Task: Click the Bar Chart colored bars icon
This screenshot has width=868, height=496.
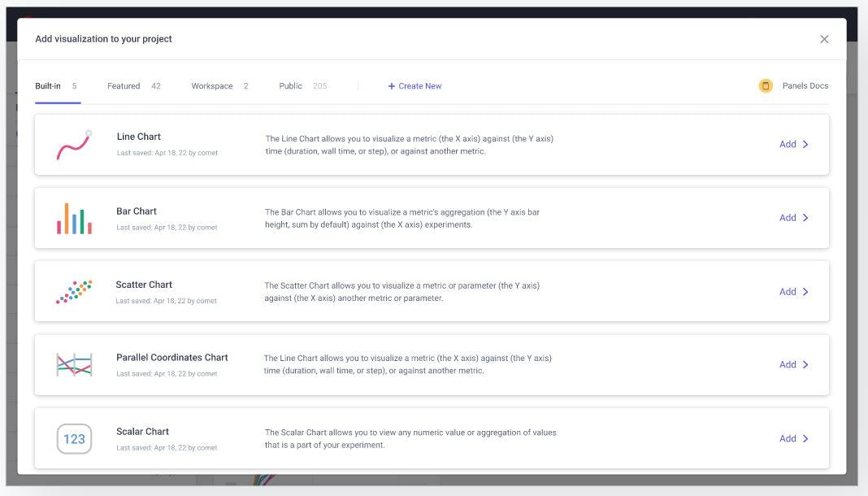Action: [x=74, y=218]
